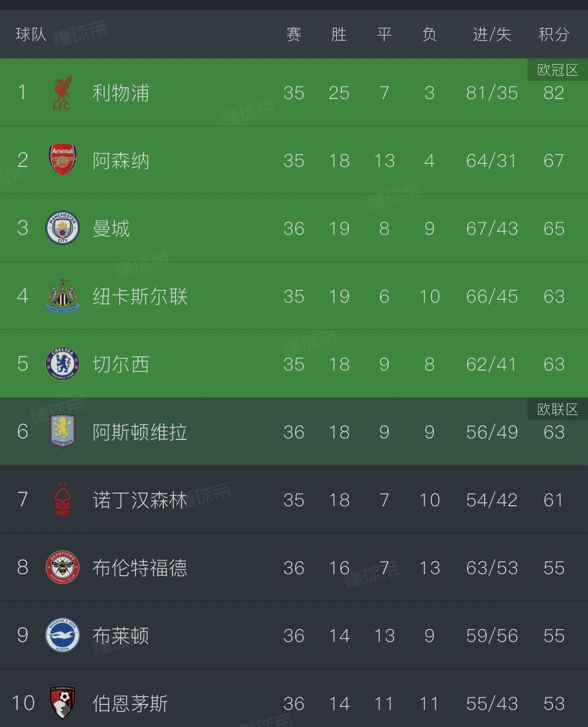The image size is (588, 727).
Task: Open the Liverpool club crest
Action: point(62,93)
